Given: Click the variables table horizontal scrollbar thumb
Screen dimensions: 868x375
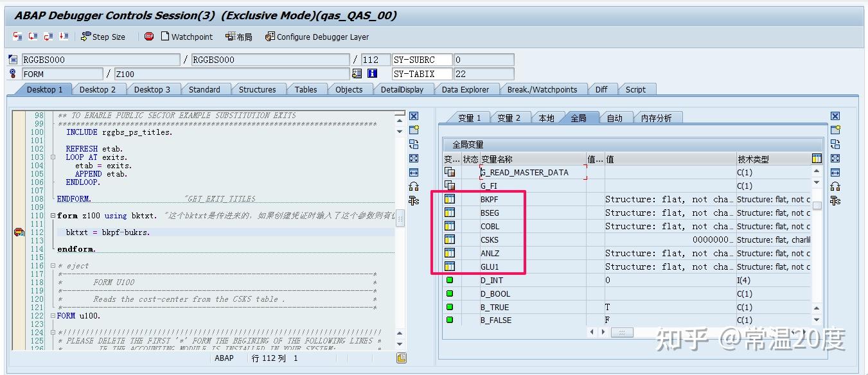Looking at the screenshot, I should (x=623, y=332).
